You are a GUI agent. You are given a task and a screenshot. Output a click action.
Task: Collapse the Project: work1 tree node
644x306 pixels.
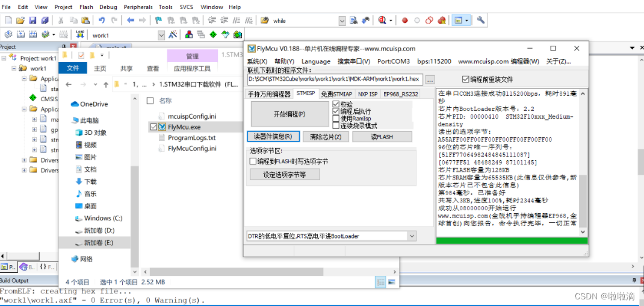(4, 58)
